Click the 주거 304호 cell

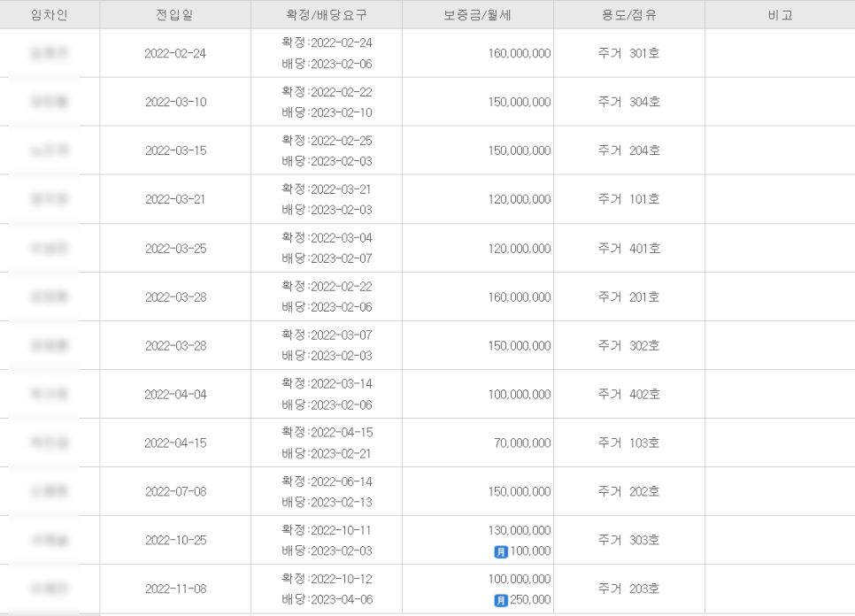pos(628,102)
